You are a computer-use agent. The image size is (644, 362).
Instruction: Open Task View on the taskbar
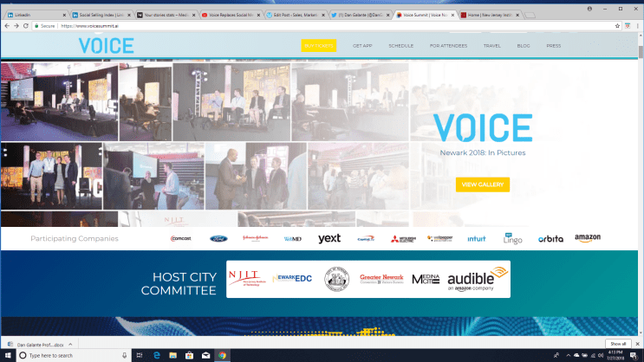[x=139, y=355]
